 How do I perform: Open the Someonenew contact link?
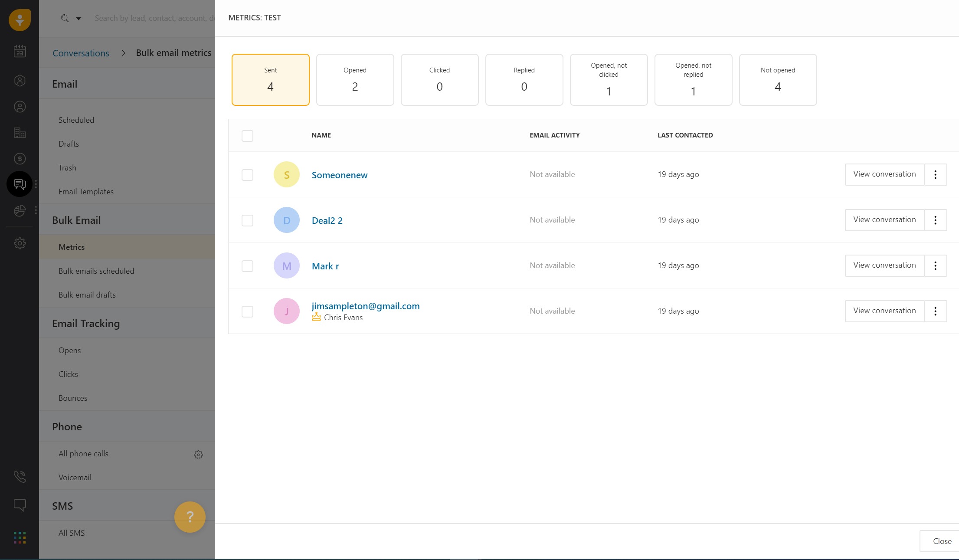coord(339,175)
